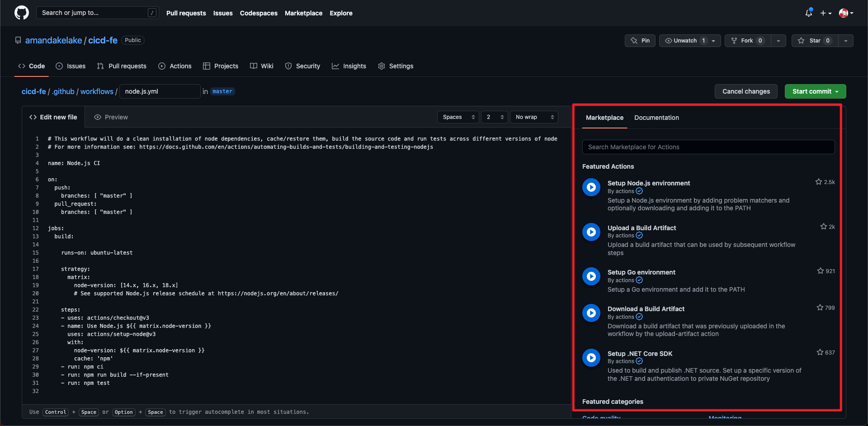Viewport: 868px width, 426px height.
Task: Open the Code tab
Action: (x=31, y=66)
